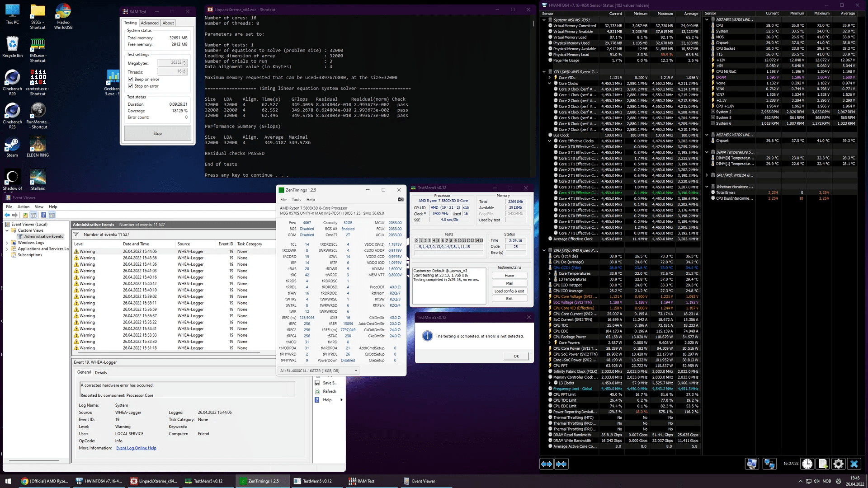Click the Back arrow in Event Viewer toolbar
The width and height of the screenshot is (868, 488).
point(7,215)
